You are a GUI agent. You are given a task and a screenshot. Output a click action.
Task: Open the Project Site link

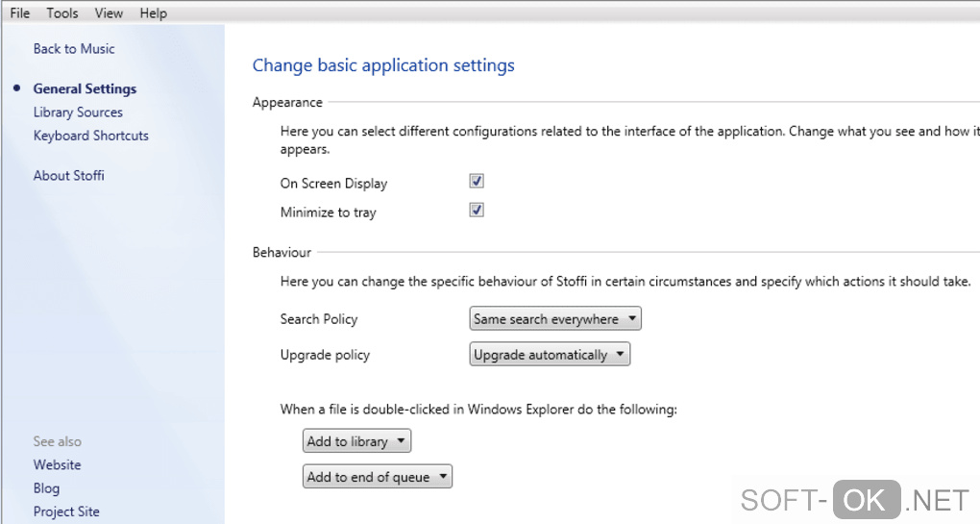[x=66, y=512]
